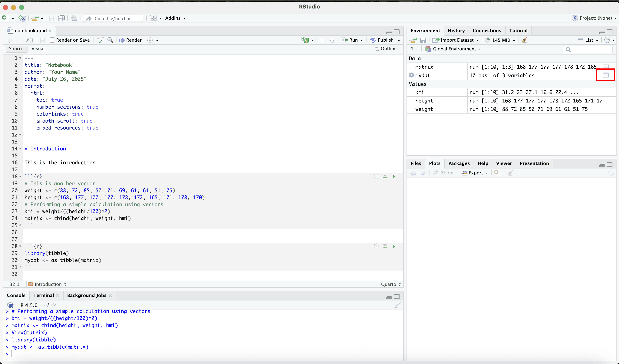This screenshot has height=364, width=619.
Task: Switch to the History tab
Action: point(456,30)
